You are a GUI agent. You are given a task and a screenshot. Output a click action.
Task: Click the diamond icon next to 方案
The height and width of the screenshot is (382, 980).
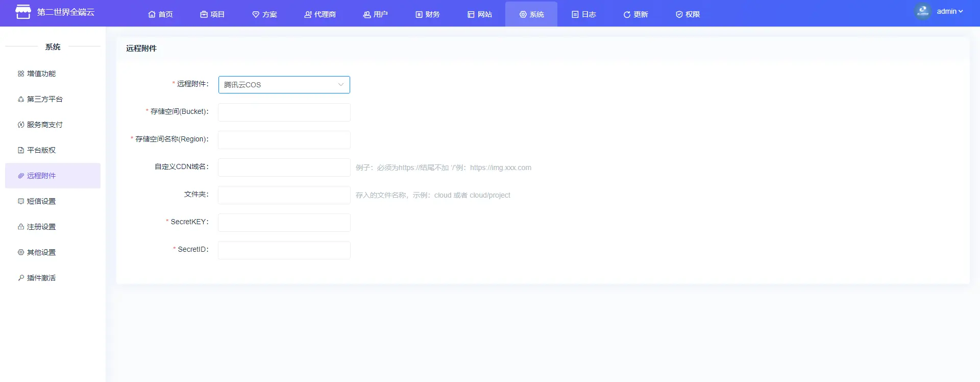[x=256, y=15]
